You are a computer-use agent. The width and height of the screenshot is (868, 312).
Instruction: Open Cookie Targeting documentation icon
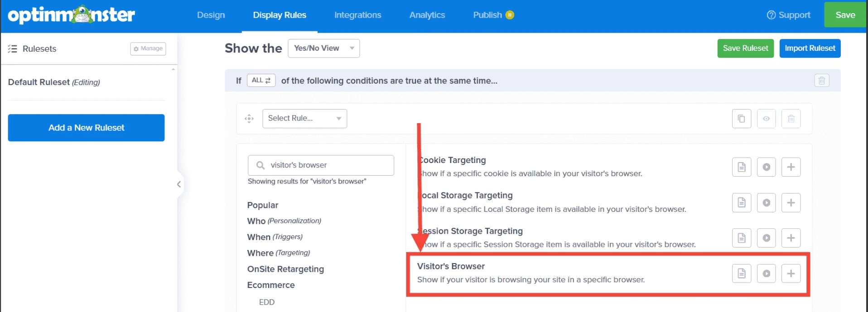742,167
